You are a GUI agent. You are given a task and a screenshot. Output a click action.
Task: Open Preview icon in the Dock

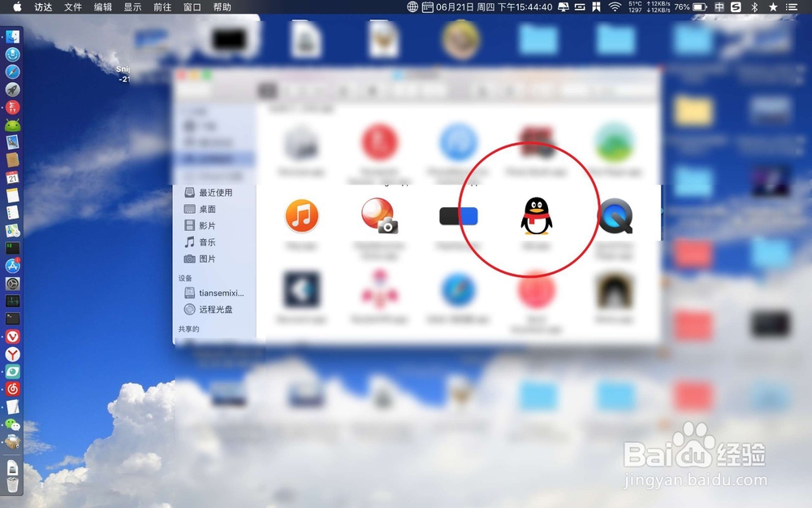point(12,142)
